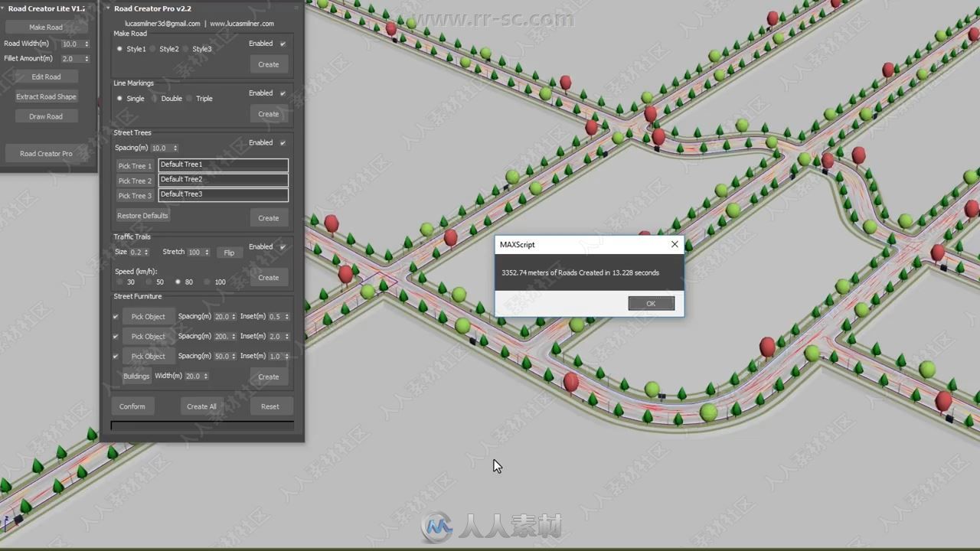The width and height of the screenshot is (980, 551).
Task: Select Style1 for Make Road
Action: pos(119,49)
